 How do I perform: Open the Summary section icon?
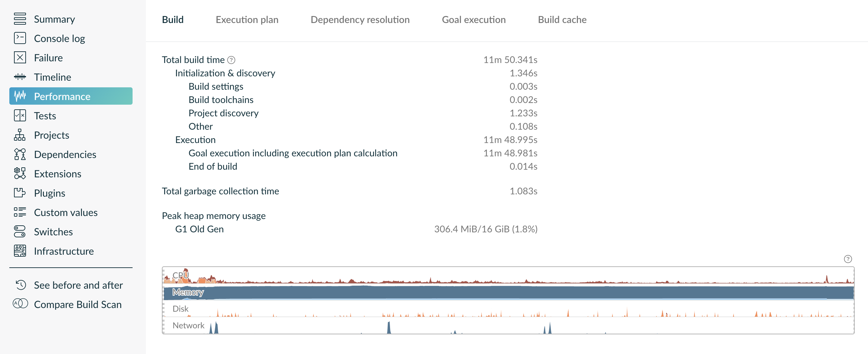(x=20, y=19)
